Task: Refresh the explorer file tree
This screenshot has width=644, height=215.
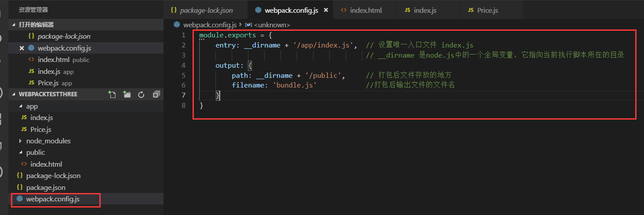Action: 141,95
